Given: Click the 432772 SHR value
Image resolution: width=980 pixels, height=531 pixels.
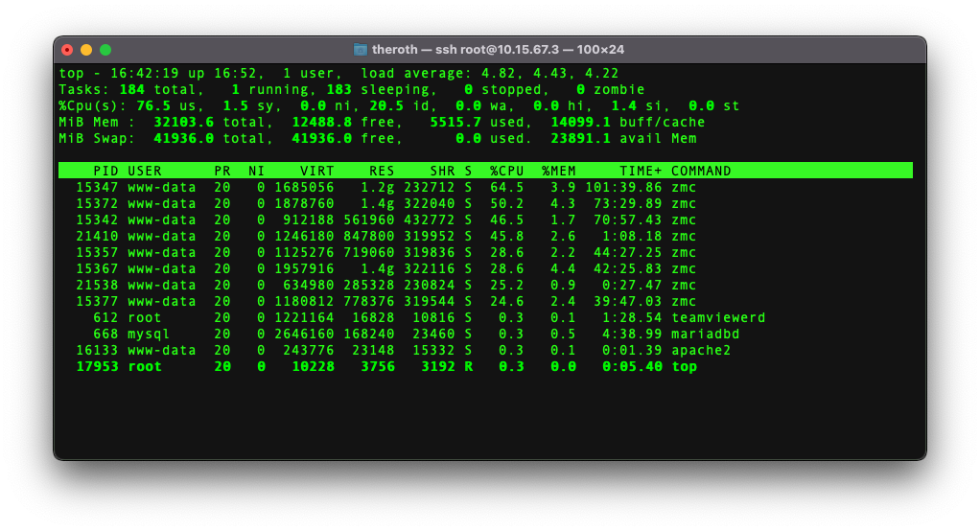Looking at the screenshot, I should [430, 219].
